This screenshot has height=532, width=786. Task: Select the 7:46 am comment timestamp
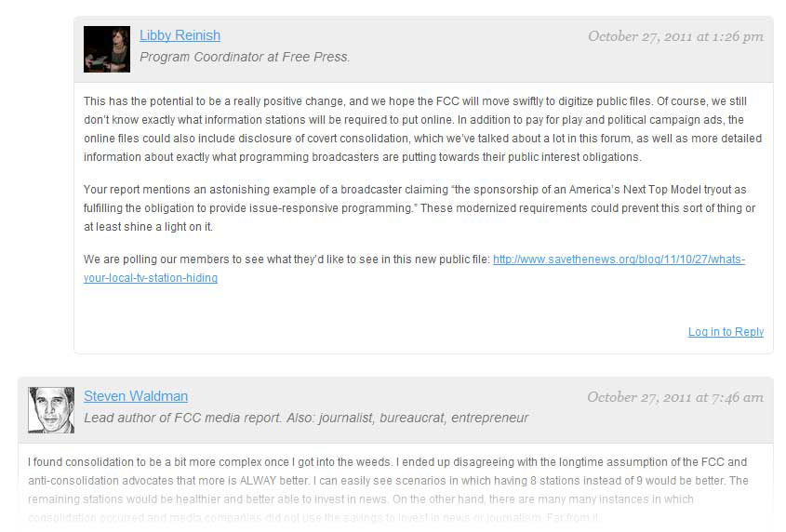(675, 397)
